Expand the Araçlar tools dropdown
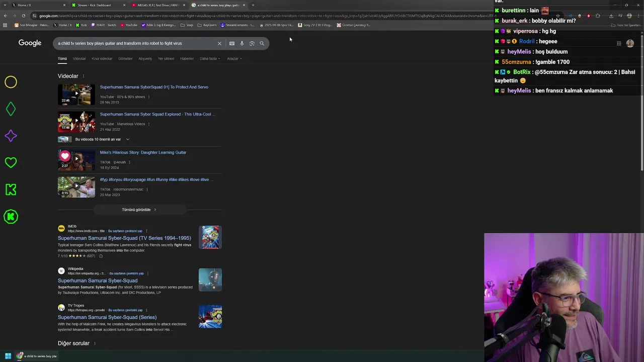The height and width of the screenshot is (362, 644). coord(234,59)
